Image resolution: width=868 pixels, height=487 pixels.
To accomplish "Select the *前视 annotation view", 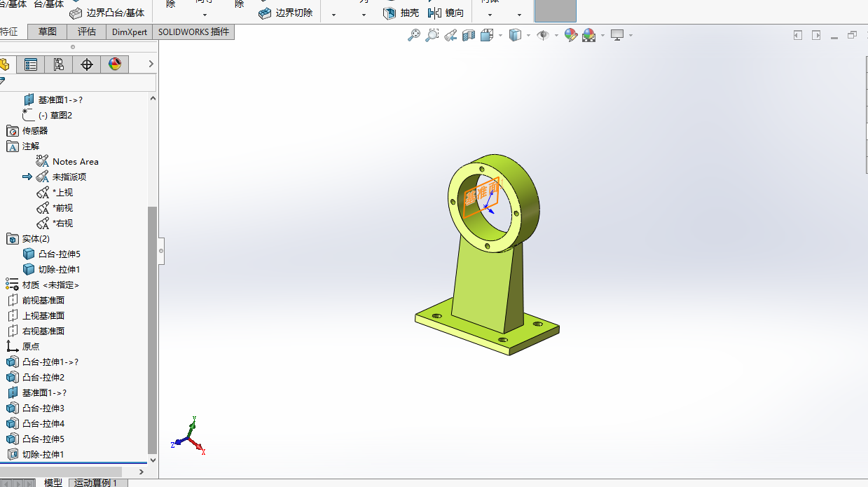I will tap(62, 208).
